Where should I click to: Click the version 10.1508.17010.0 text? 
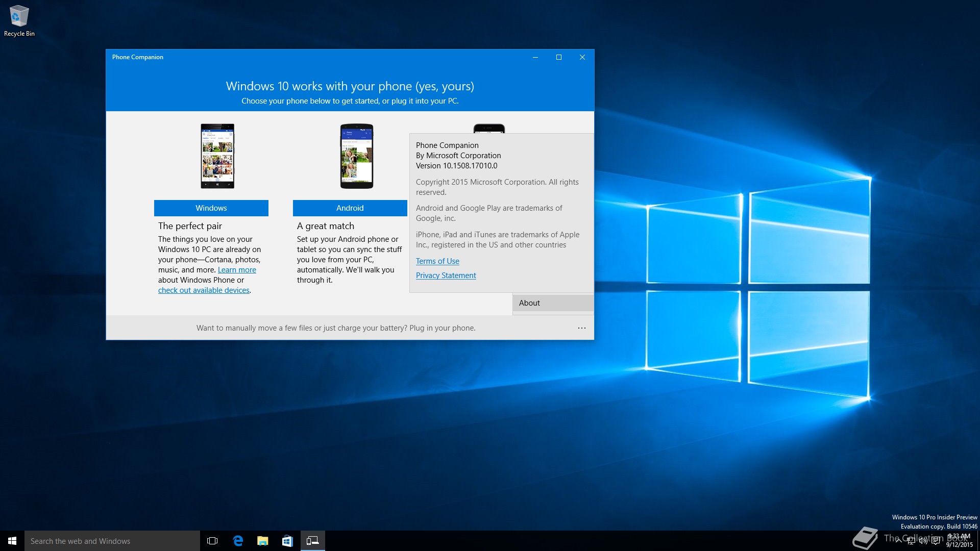(x=456, y=166)
